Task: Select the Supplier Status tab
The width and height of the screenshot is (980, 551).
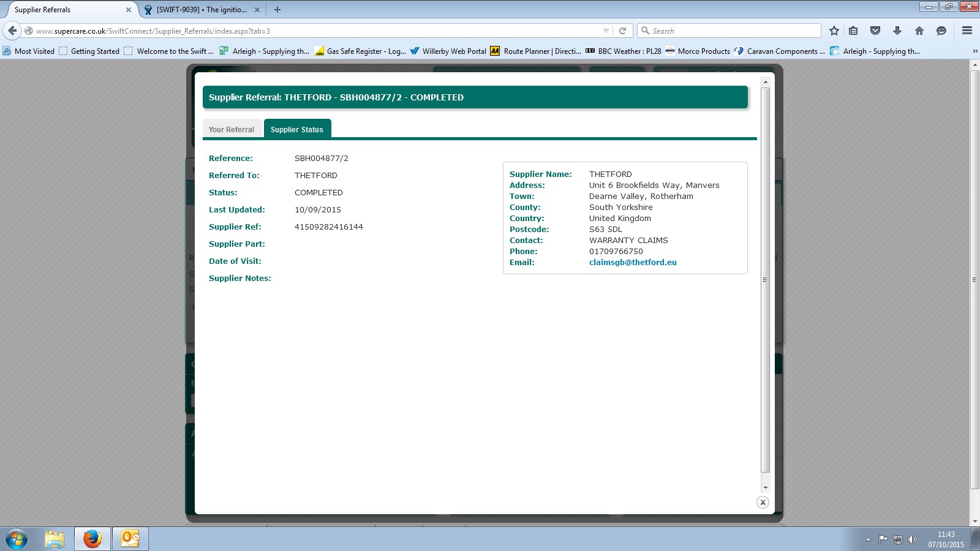Action: coord(297,129)
